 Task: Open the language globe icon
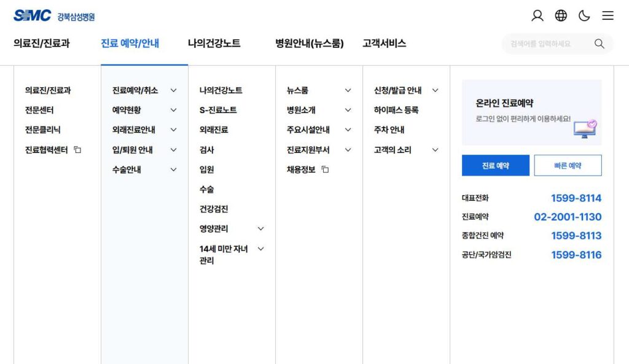click(x=561, y=15)
